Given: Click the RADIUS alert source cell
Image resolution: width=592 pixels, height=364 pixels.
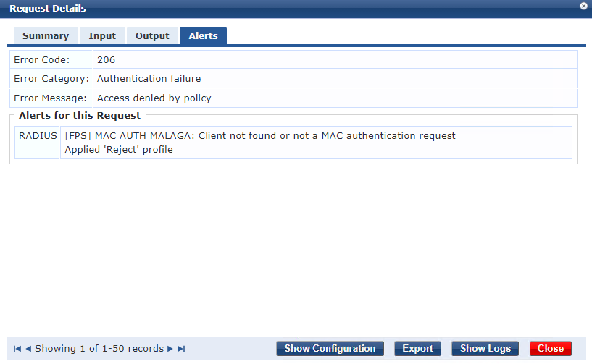Looking at the screenshot, I should point(38,135).
